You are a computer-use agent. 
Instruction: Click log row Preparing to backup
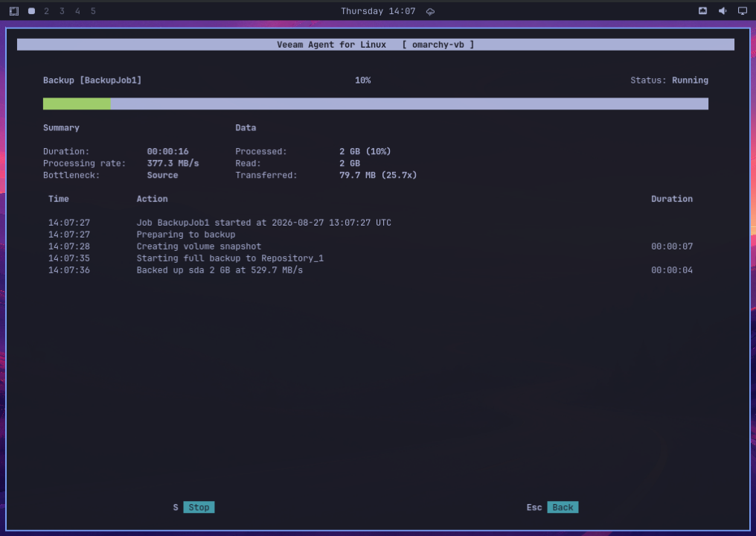coord(185,234)
